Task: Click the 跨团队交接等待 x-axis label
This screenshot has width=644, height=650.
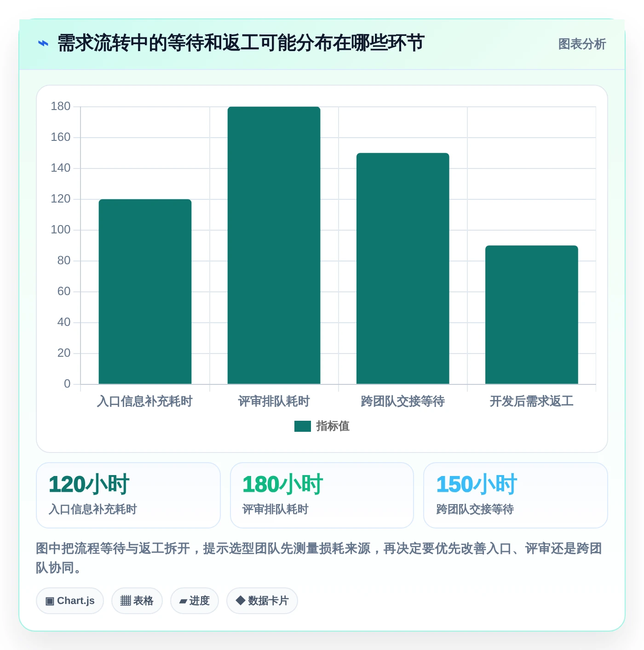Action: (x=402, y=401)
